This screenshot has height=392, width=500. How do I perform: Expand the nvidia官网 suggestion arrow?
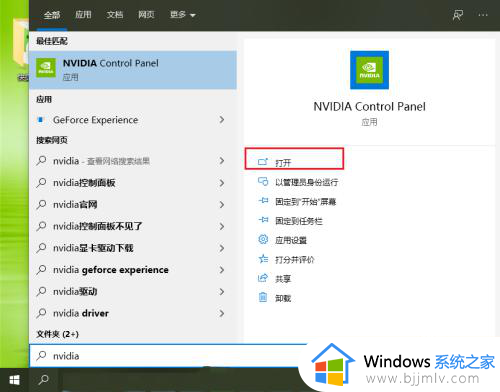[222, 204]
